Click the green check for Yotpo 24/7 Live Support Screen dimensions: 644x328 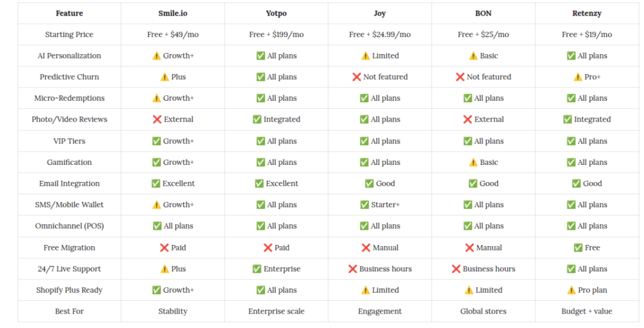coord(257,269)
